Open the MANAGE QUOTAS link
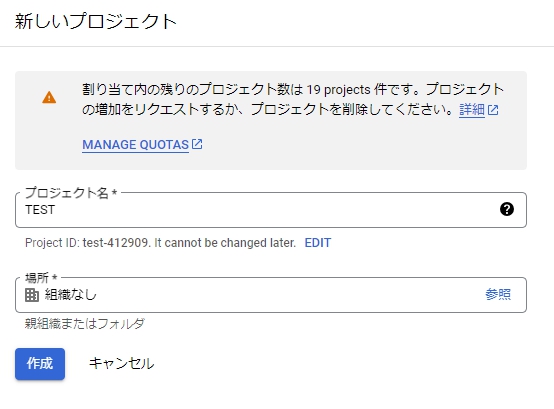The image size is (554, 409). tap(135, 145)
